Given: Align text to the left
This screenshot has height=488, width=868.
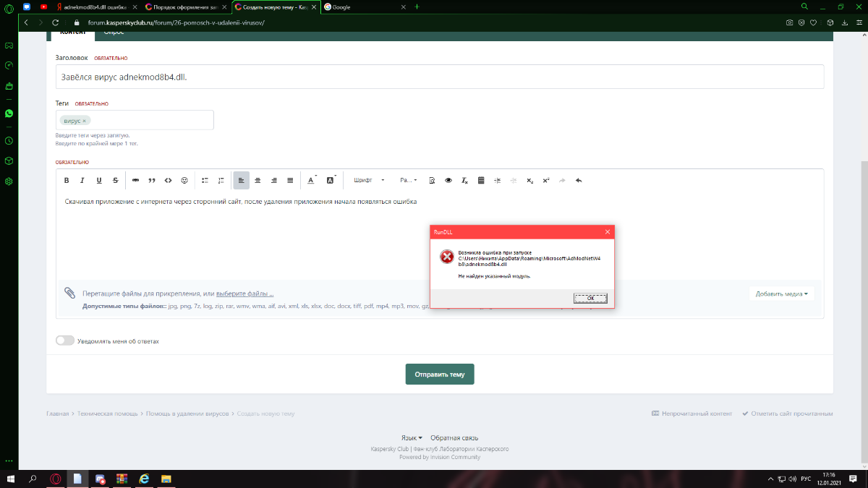Looking at the screenshot, I should pyautogui.click(x=242, y=180).
